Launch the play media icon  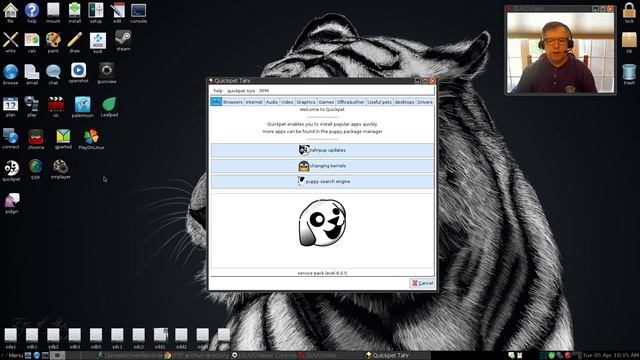[31, 107]
